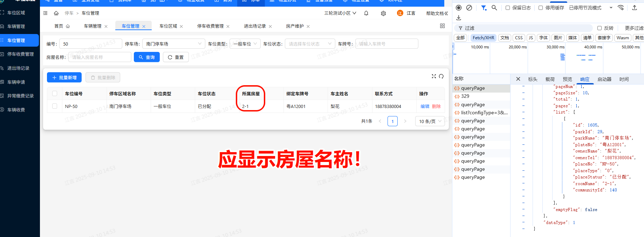Clear the DevTools network log

469,8
